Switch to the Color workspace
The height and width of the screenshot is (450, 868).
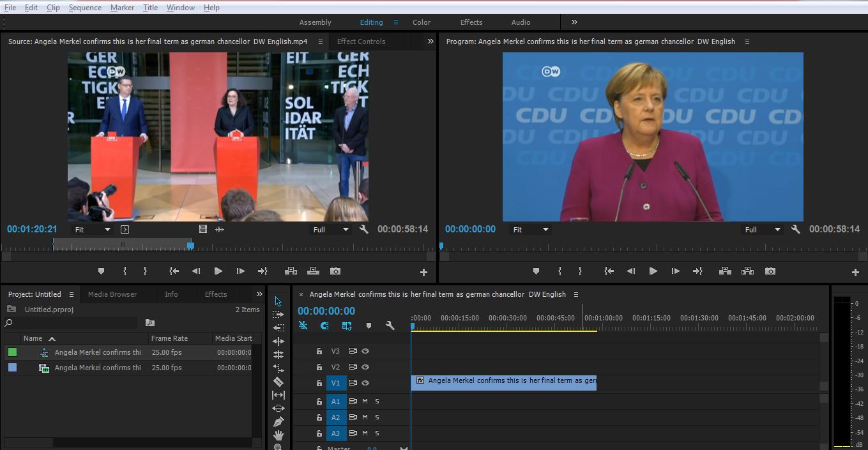422,22
